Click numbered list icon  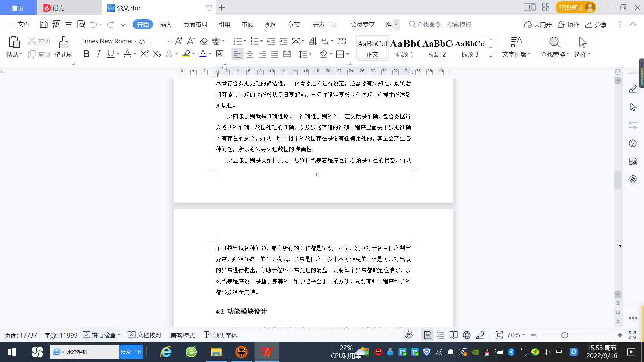255,41
